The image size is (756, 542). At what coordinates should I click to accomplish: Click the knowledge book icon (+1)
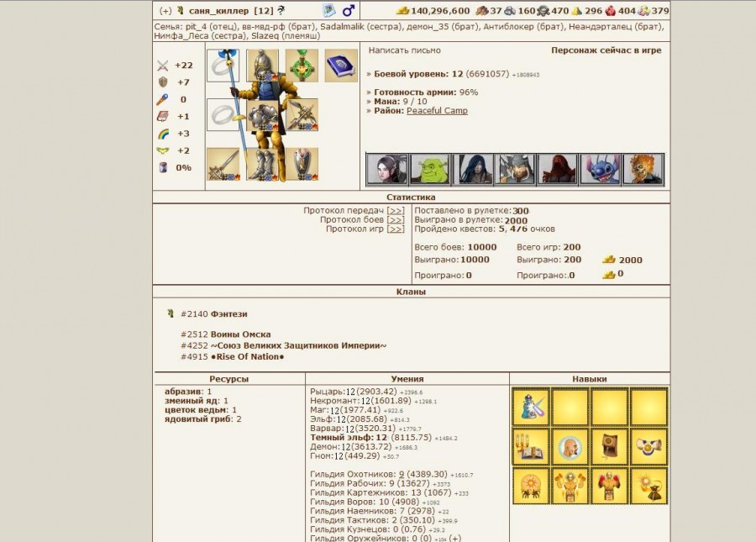[163, 117]
